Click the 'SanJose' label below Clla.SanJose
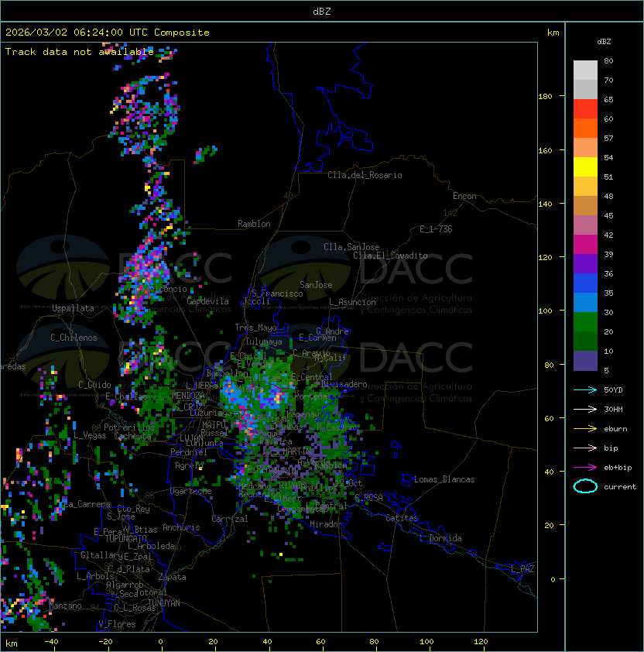This screenshot has width=644, height=652. (316, 285)
